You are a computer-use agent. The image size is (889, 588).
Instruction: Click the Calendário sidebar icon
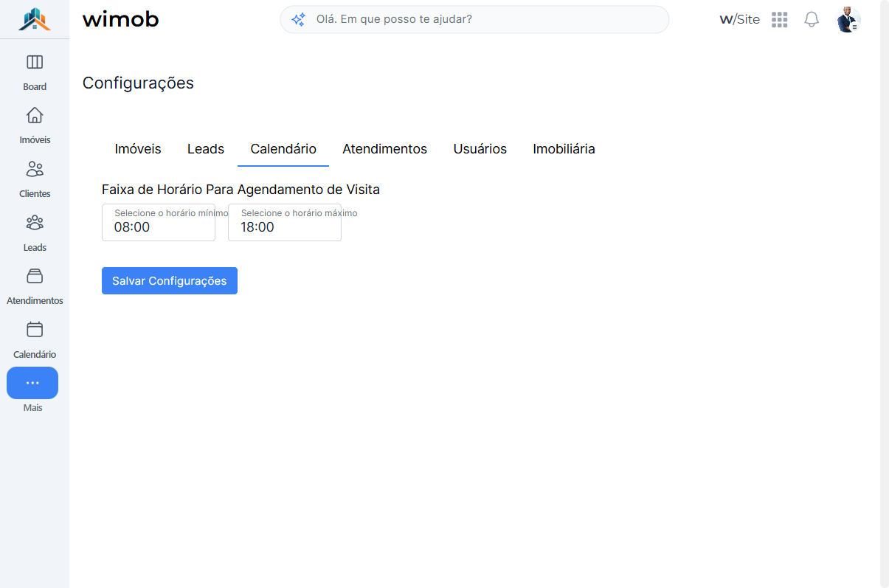(35, 329)
